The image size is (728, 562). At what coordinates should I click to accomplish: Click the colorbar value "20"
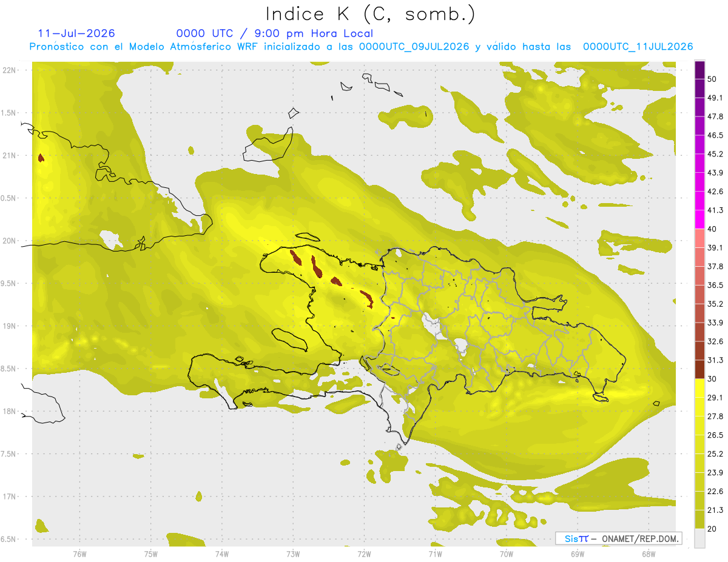713,529
